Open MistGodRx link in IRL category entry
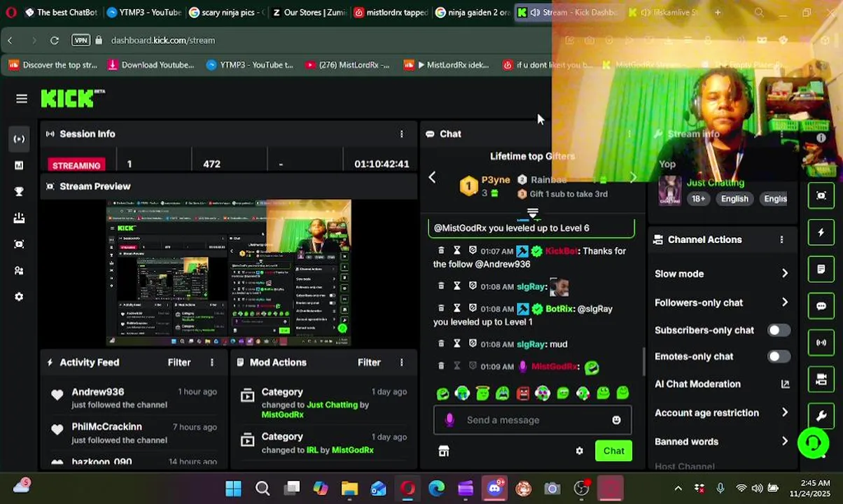Viewport: 843px width, 504px height. click(x=352, y=450)
